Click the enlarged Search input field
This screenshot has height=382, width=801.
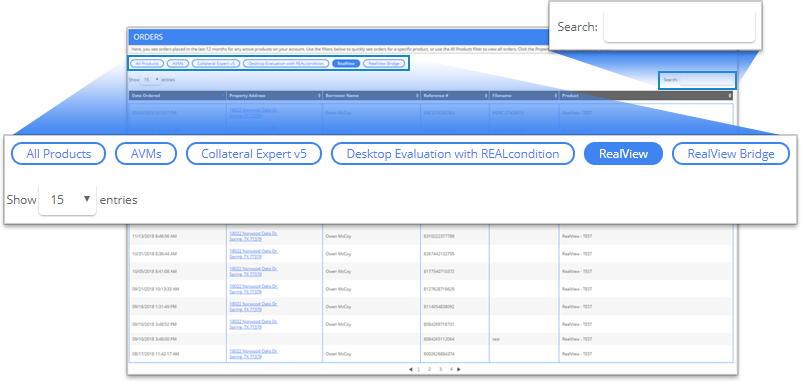click(x=679, y=27)
